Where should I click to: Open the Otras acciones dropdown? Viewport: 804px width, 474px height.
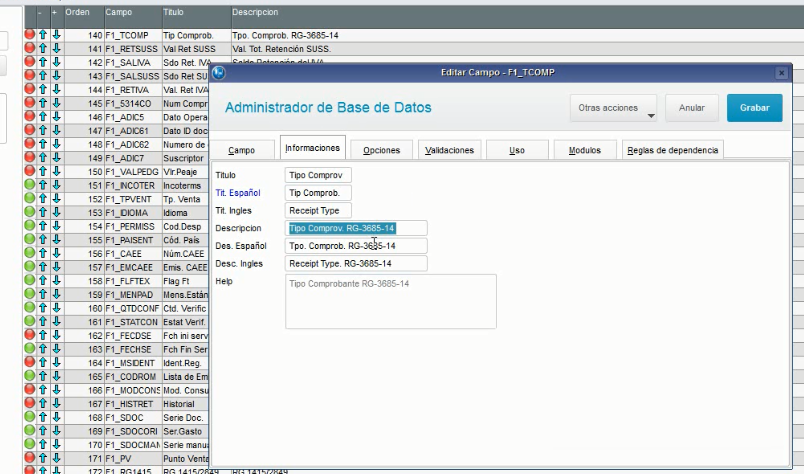point(613,108)
